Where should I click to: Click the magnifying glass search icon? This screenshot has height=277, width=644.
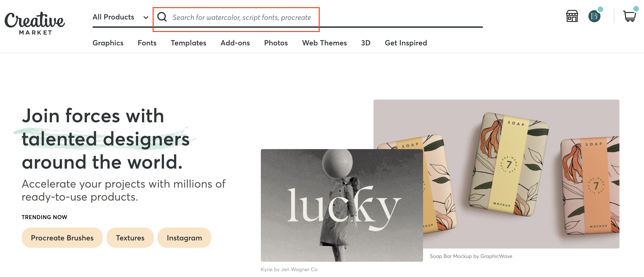tap(162, 17)
